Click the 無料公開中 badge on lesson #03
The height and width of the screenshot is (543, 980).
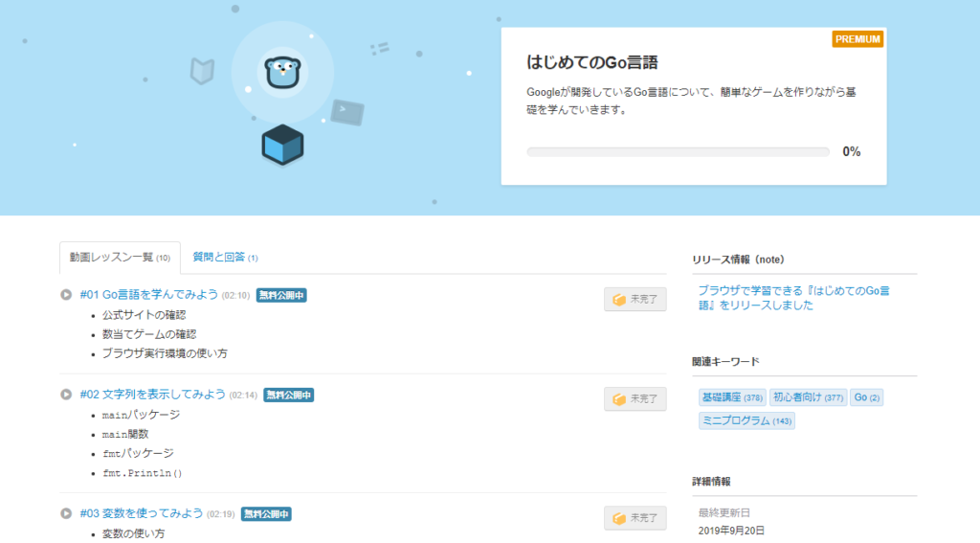pos(266,514)
